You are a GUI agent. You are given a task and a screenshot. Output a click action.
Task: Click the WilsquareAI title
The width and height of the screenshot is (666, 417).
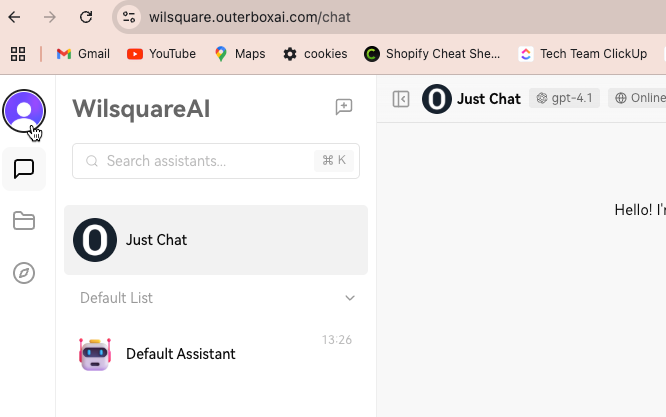click(x=141, y=109)
